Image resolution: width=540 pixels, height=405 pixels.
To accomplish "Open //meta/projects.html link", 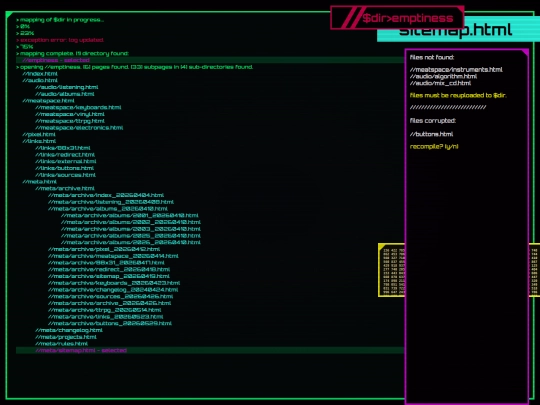I will [x=66, y=337].
